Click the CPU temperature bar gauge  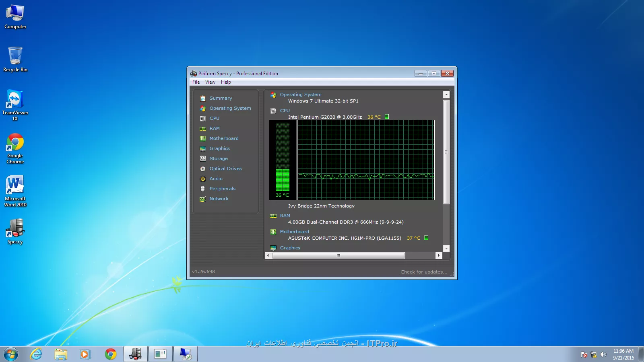pyautogui.click(x=283, y=160)
